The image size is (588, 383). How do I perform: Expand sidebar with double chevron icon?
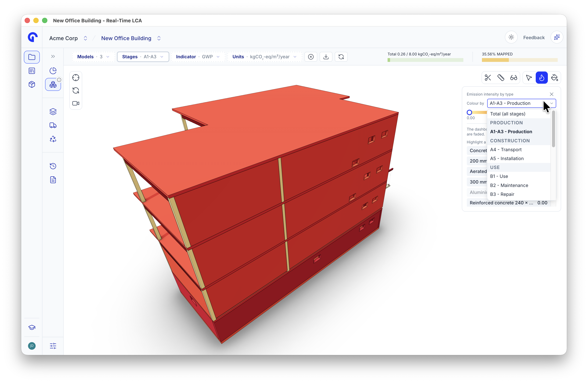53,57
